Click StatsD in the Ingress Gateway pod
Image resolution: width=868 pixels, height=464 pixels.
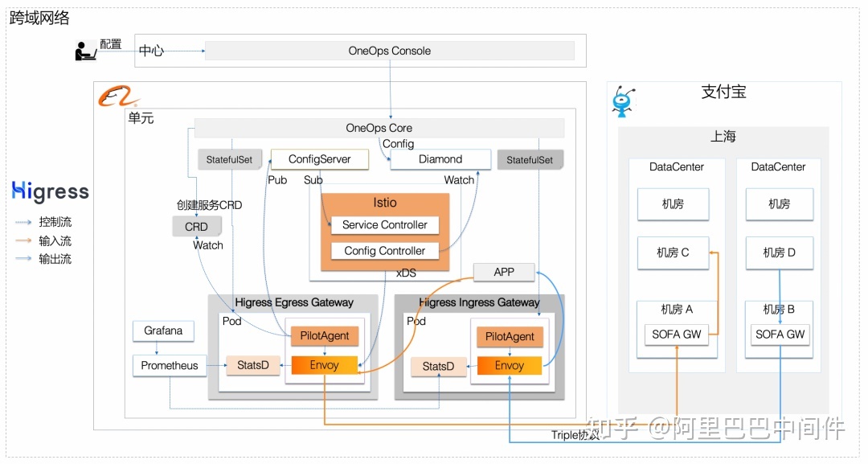(x=439, y=366)
